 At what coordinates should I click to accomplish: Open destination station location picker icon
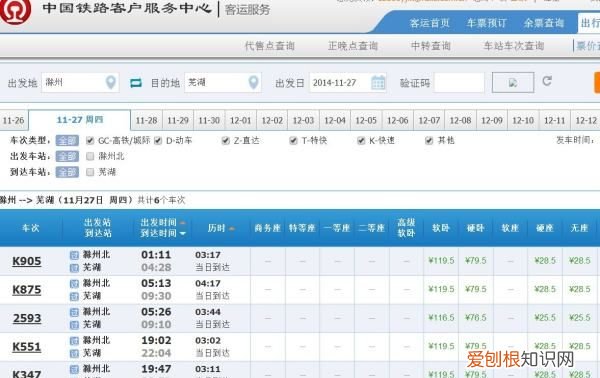point(253,82)
